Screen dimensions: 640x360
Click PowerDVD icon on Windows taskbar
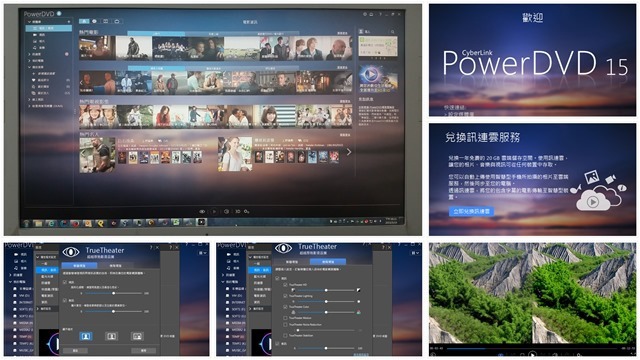click(x=201, y=222)
